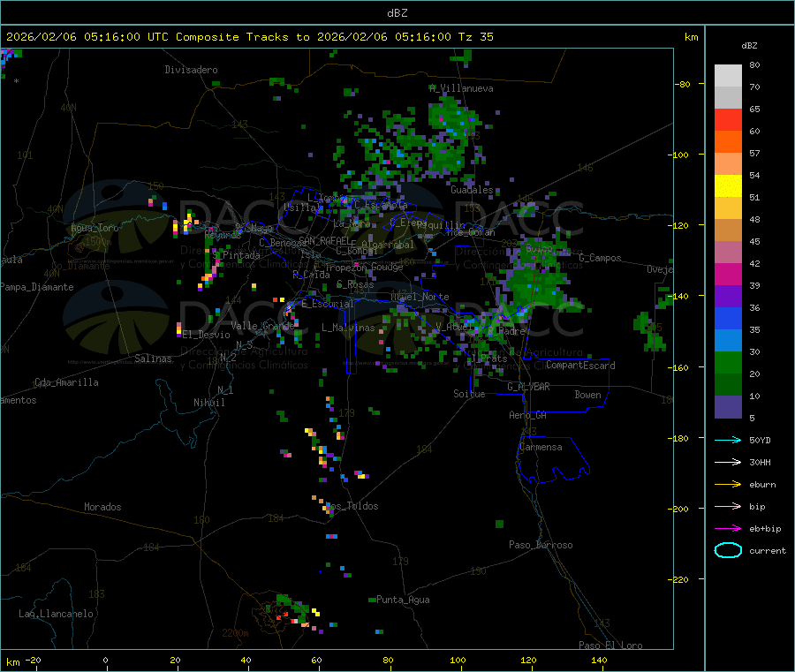Click the 'Bowen' place label
Viewport: 795px width, 672px height.
[x=588, y=395]
